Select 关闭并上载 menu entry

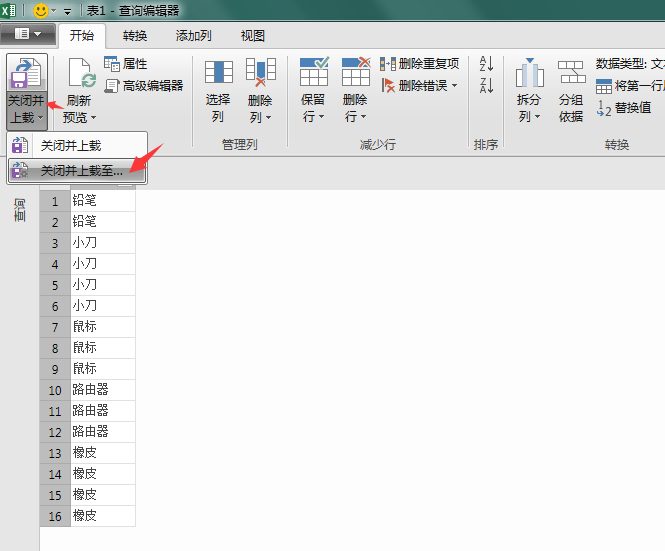[77, 146]
